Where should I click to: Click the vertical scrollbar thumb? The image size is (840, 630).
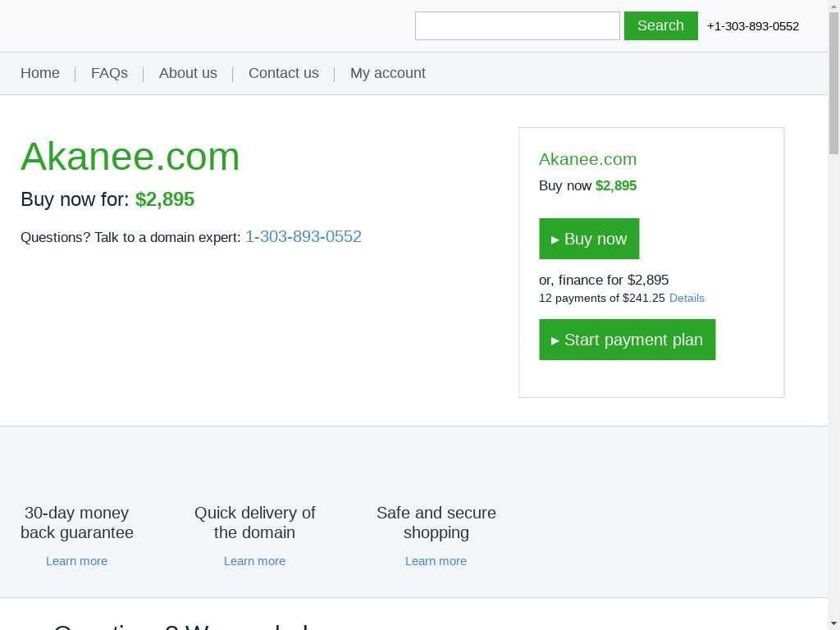pyautogui.click(x=833, y=82)
